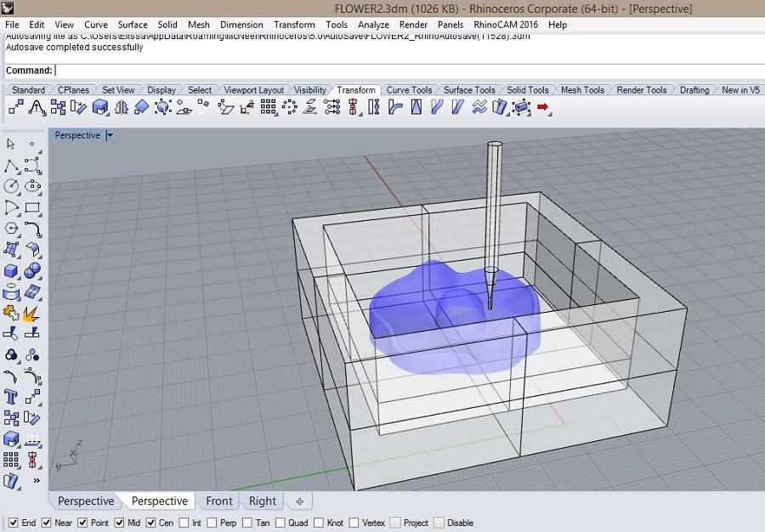
Task: Enable the Tan object snap
Action: coord(247,523)
